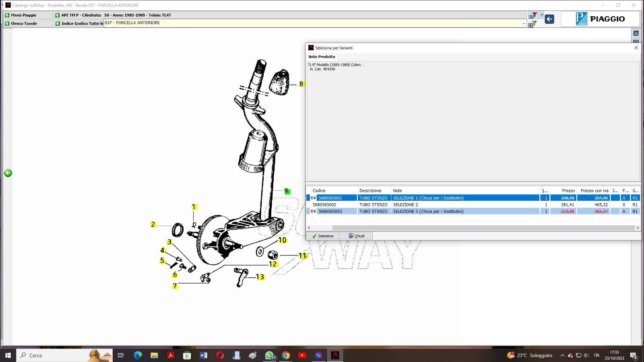Click the green filter icon

click(x=534, y=24)
